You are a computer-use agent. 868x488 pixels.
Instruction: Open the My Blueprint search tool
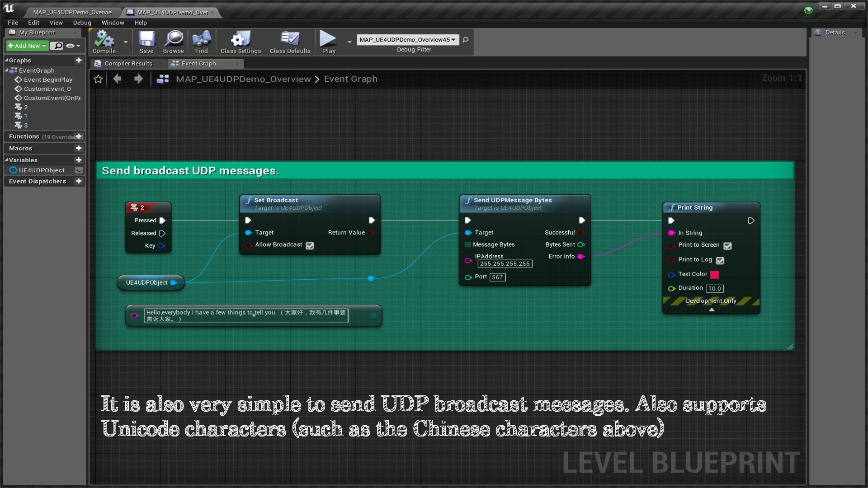57,46
